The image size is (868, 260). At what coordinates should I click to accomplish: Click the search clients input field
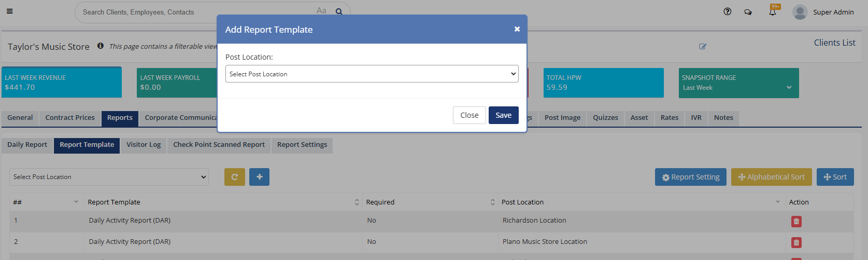pyautogui.click(x=197, y=12)
